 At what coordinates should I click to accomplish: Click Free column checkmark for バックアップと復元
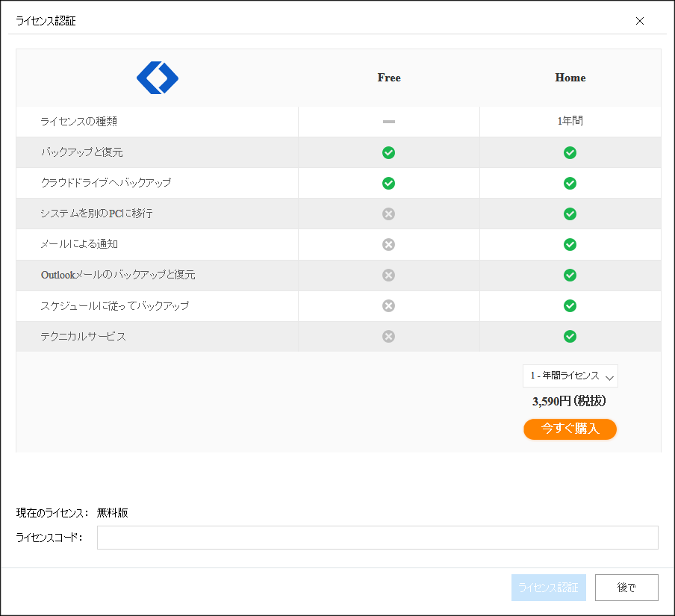[388, 152]
